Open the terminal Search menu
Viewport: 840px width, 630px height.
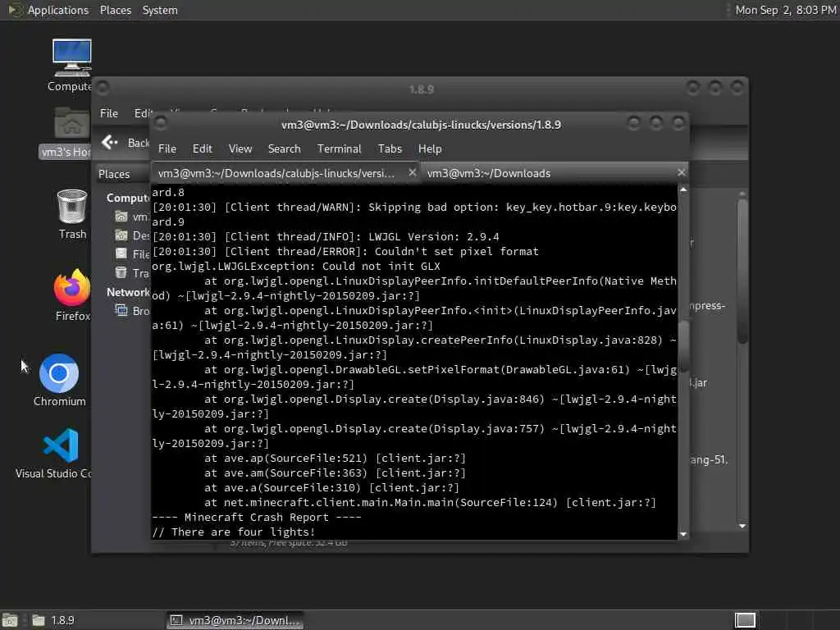(284, 149)
